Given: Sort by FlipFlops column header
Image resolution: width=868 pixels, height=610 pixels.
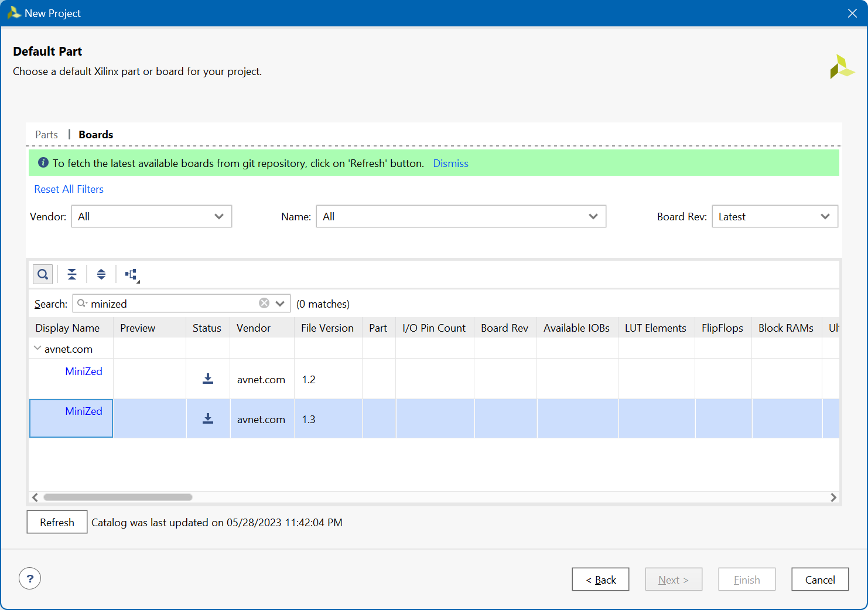Looking at the screenshot, I should tap(723, 328).
